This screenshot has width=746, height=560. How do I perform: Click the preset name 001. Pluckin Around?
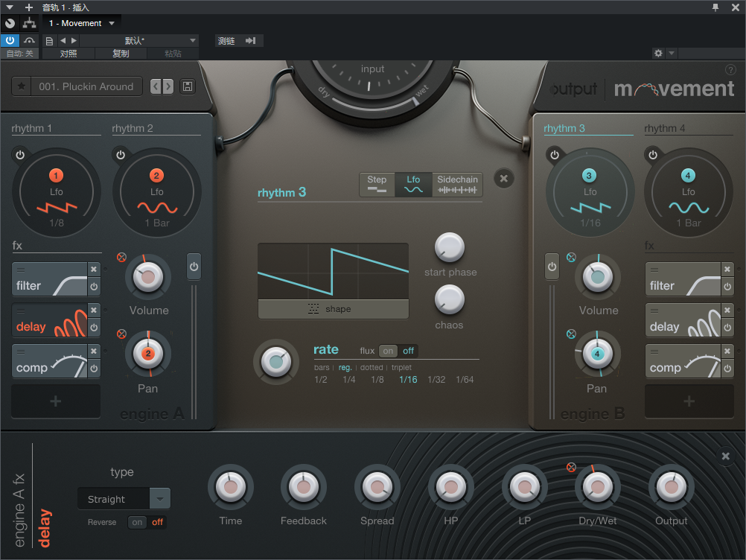86,86
